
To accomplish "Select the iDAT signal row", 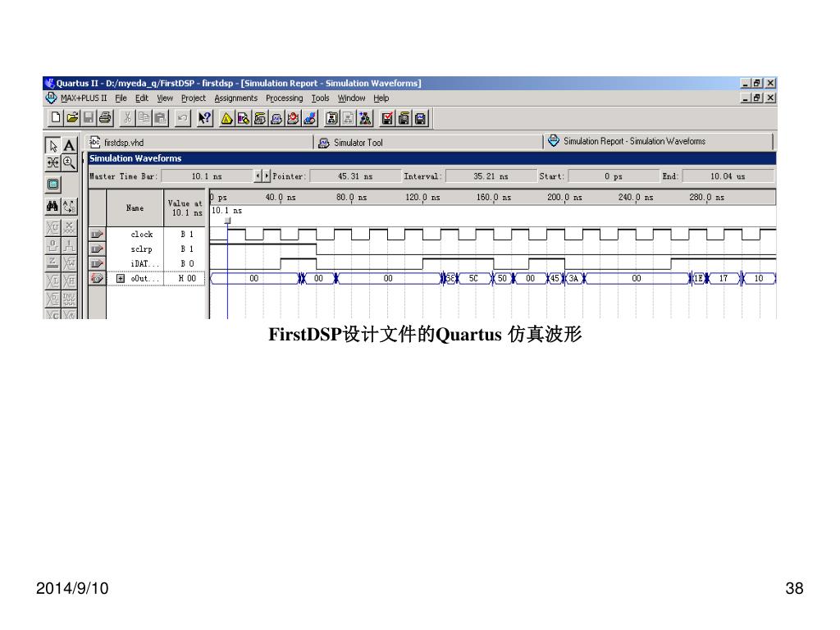I will click(x=148, y=263).
